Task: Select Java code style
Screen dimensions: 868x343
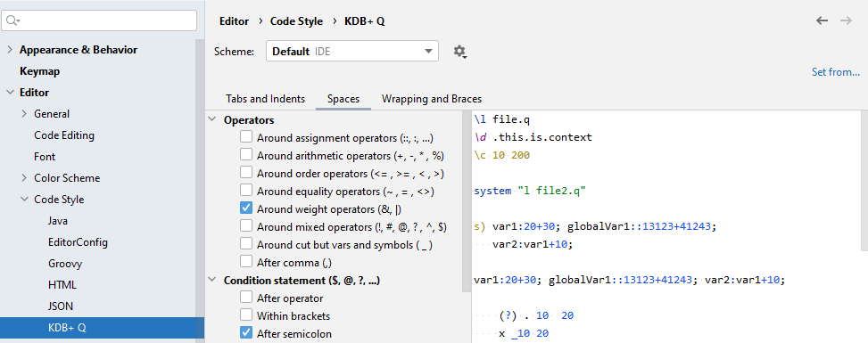Action: click(x=58, y=221)
